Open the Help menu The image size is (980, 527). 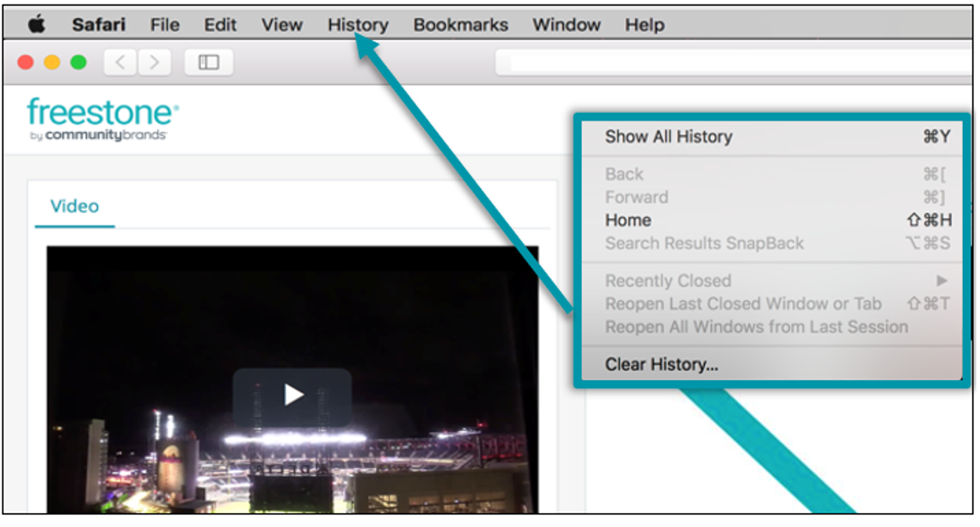click(x=644, y=25)
